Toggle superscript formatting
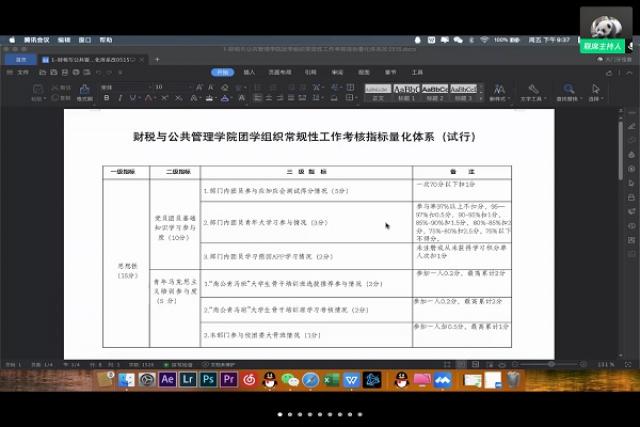This screenshot has width=640, height=427. [x=164, y=98]
